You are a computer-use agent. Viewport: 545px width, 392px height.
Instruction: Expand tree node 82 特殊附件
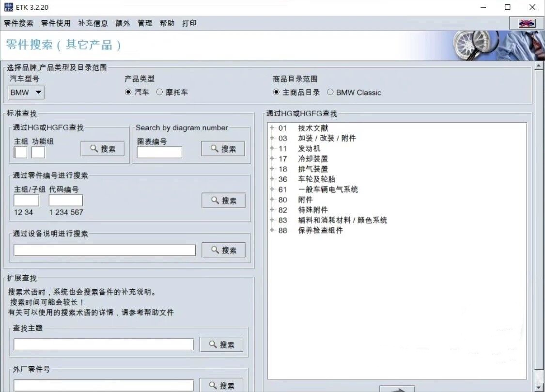coord(272,209)
